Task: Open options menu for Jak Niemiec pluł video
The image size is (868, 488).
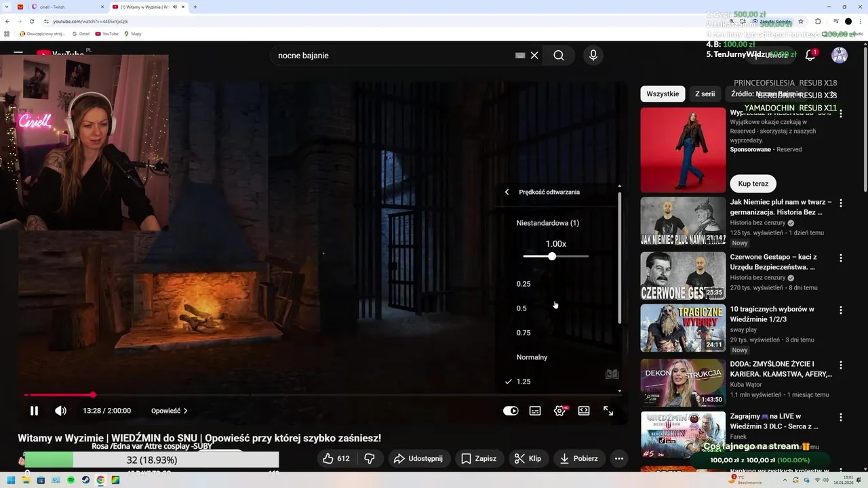Action: (x=841, y=203)
